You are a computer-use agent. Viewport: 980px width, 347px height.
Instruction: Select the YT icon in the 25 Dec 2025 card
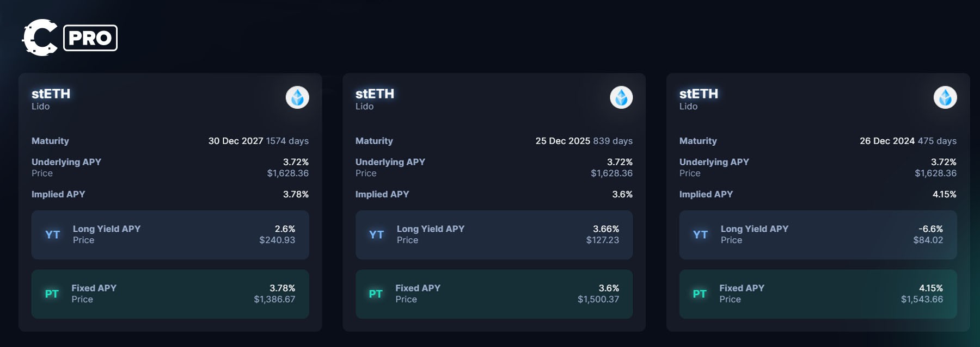coord(376,235)
